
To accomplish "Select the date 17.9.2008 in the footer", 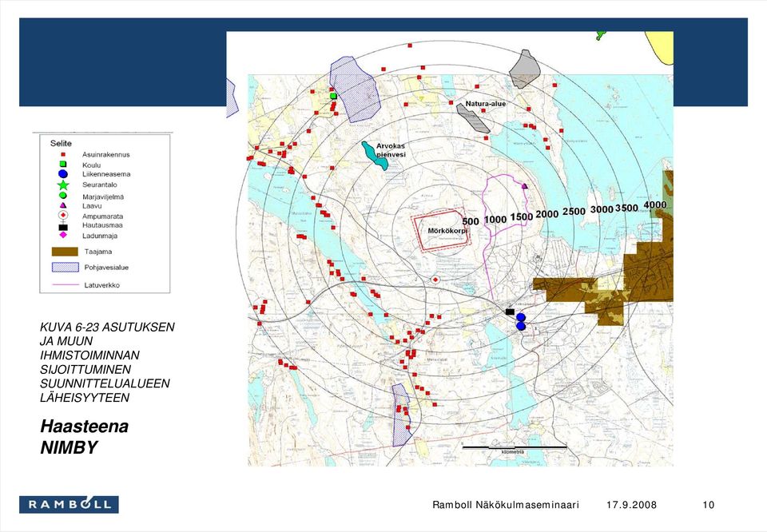I will click(631, 505).
